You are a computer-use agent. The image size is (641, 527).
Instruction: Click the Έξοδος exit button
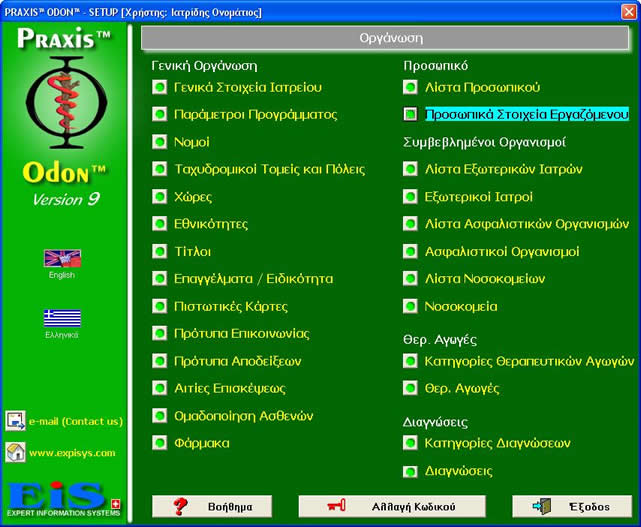pyautogui.click(x=571, y=506)
